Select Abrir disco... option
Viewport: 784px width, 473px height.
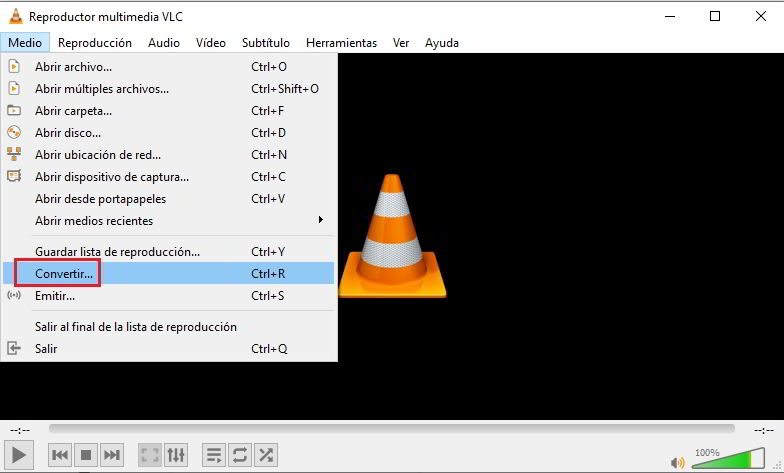[x=67, y=133]
